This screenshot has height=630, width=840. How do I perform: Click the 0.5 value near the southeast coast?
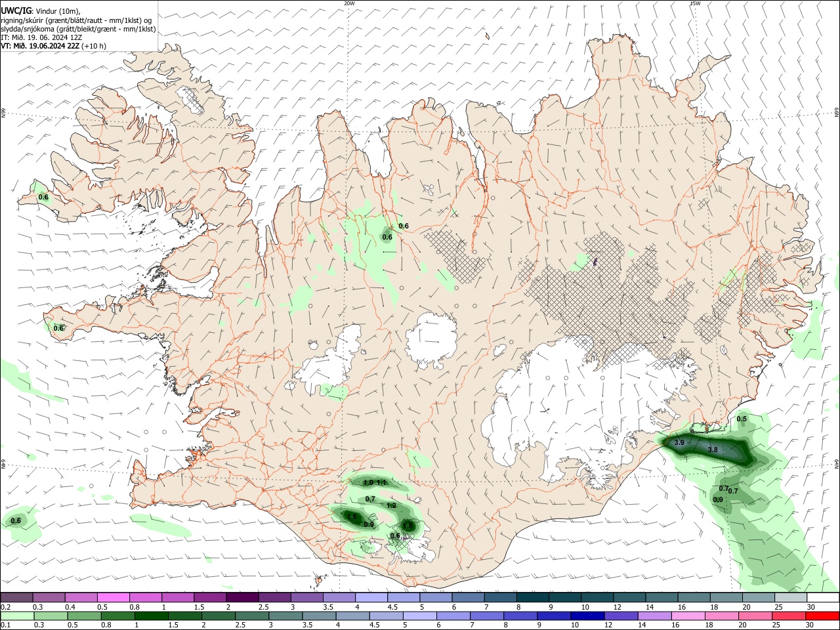click(x=742, y=419)
